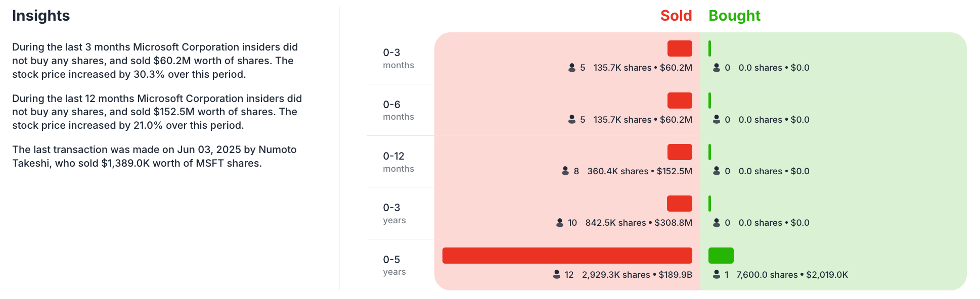Click the buyer person icon in 0-5 years row
This screenshot has height=299, width=980.
[717, 274]
